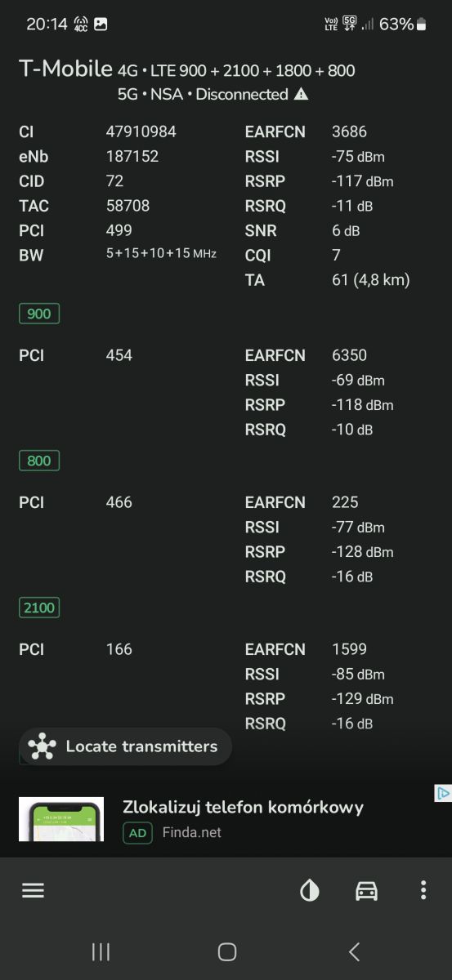Open the hamburger menu in bottom bar
452x980 pixels.
coord(33,890)
